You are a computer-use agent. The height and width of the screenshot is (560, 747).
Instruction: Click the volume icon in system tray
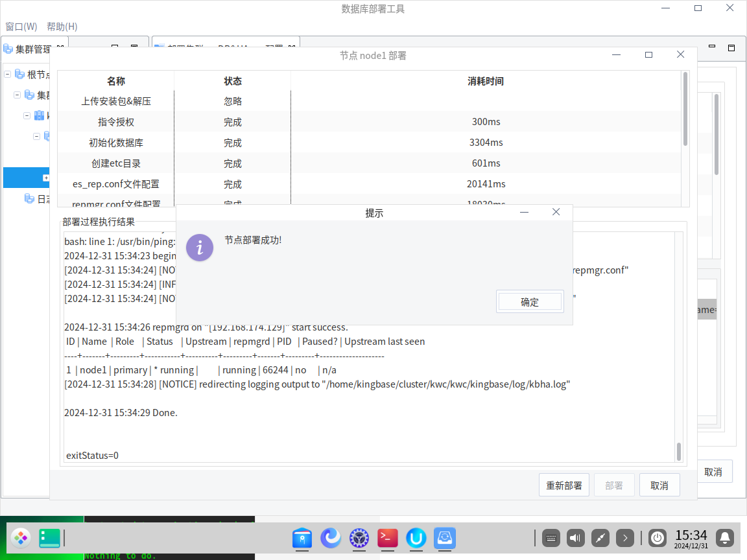[x=576, y=537]
